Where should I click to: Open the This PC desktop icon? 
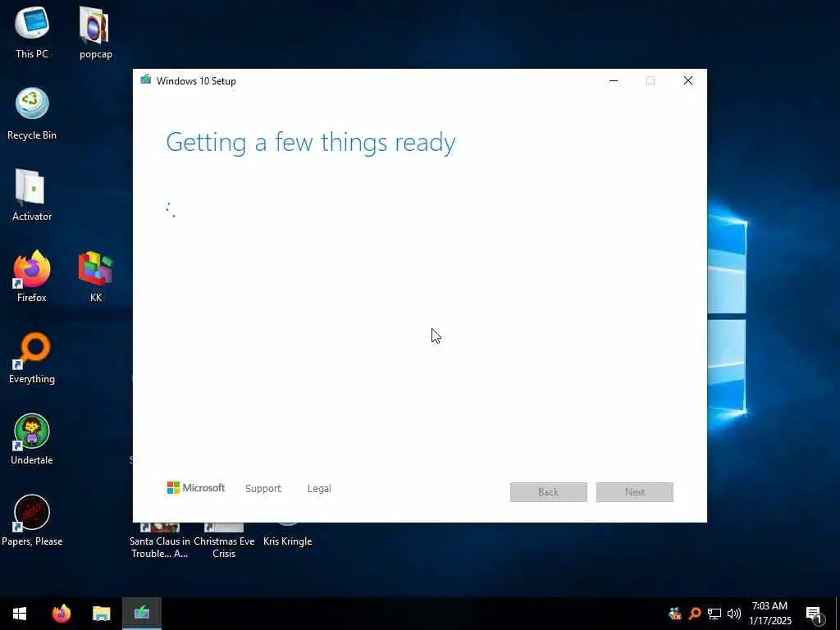[x=32, y=32]
